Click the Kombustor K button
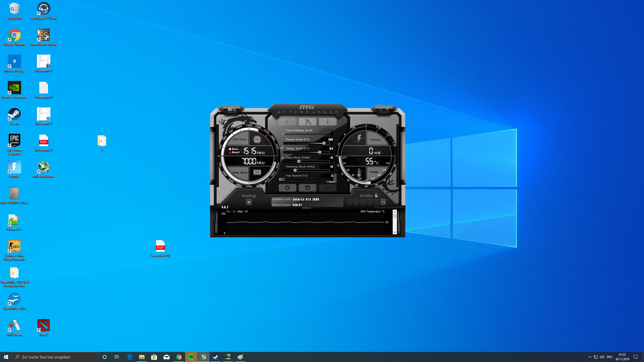644x362 pixels. tap(287, 122)
